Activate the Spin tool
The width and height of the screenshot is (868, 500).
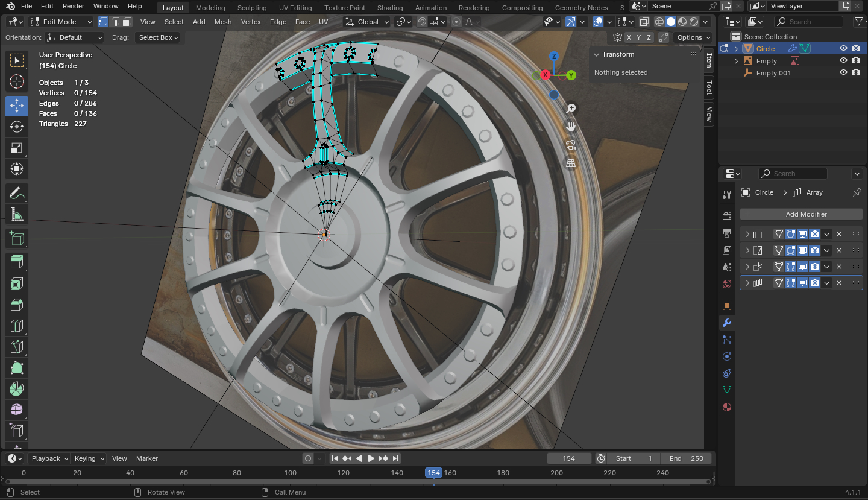(x=17, y=390)
